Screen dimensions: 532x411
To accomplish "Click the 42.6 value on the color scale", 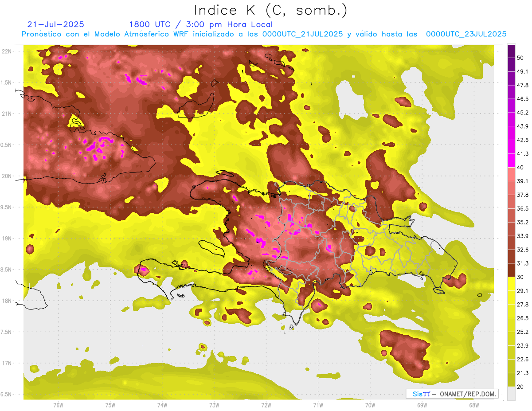I will 523,140.
